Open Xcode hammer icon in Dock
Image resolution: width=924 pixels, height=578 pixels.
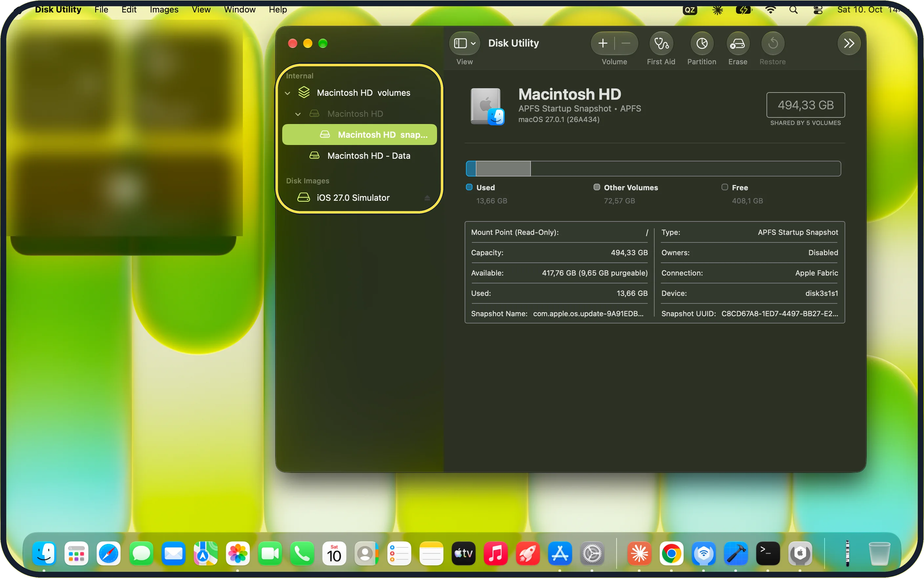pos(736,553)
